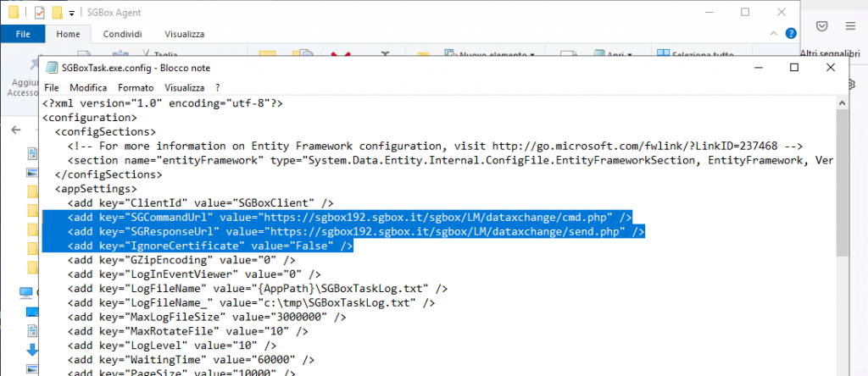Screen dimensions: 868x376
Task: Open Notepad's Visualizza menu
Action: click(184, 87)
